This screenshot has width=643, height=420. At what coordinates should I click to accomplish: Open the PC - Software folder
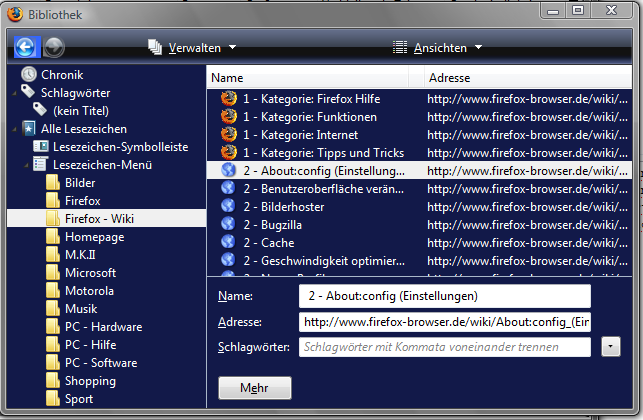101,363
